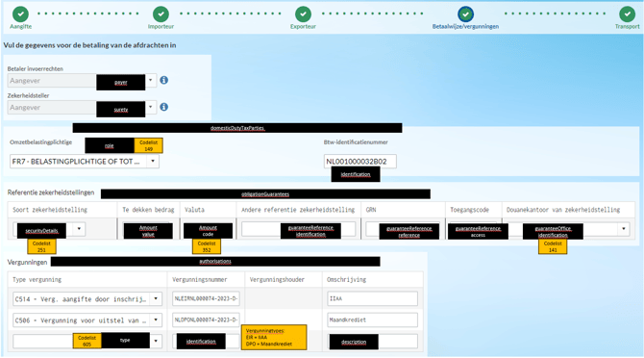Open the empty third Type vergunning dropdown
Viewport: 644px width, 358px height.
pyautogui.click(x=156, y=341)
